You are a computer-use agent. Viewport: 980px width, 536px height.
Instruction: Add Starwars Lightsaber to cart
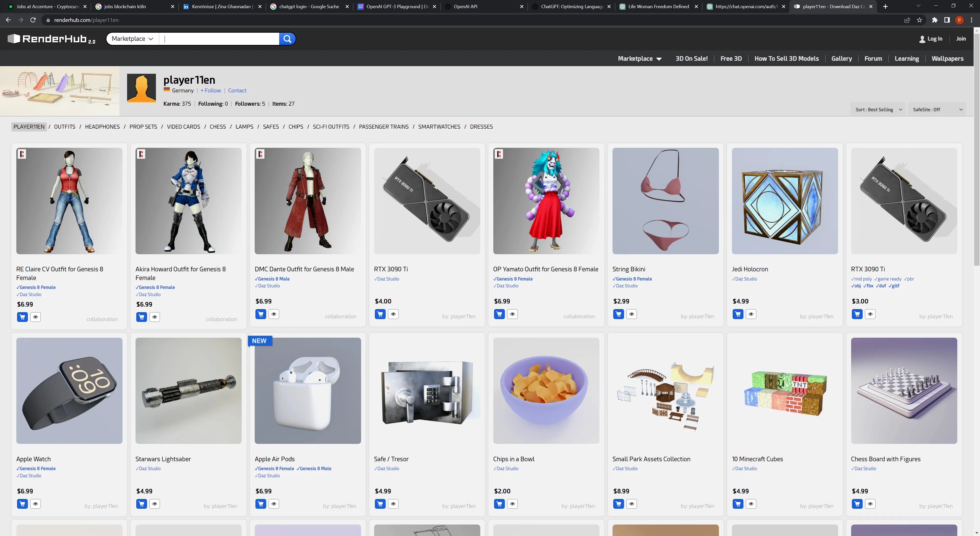[142, 504]
